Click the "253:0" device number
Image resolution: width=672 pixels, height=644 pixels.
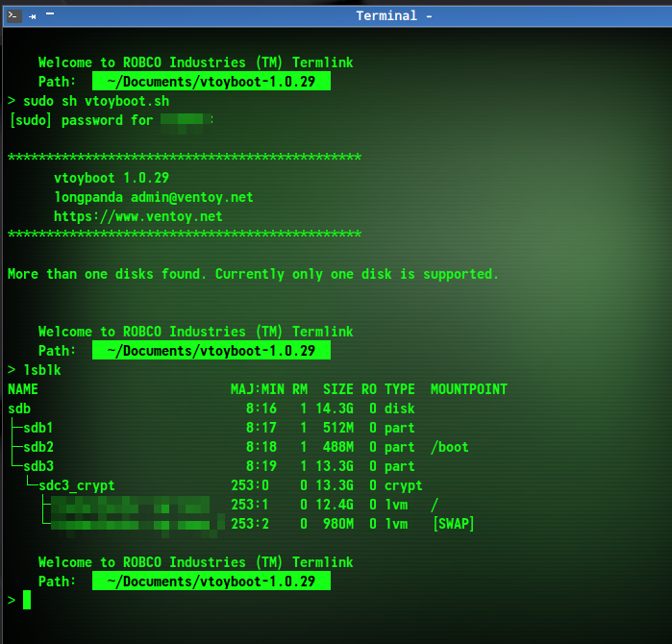coord(250,485)
